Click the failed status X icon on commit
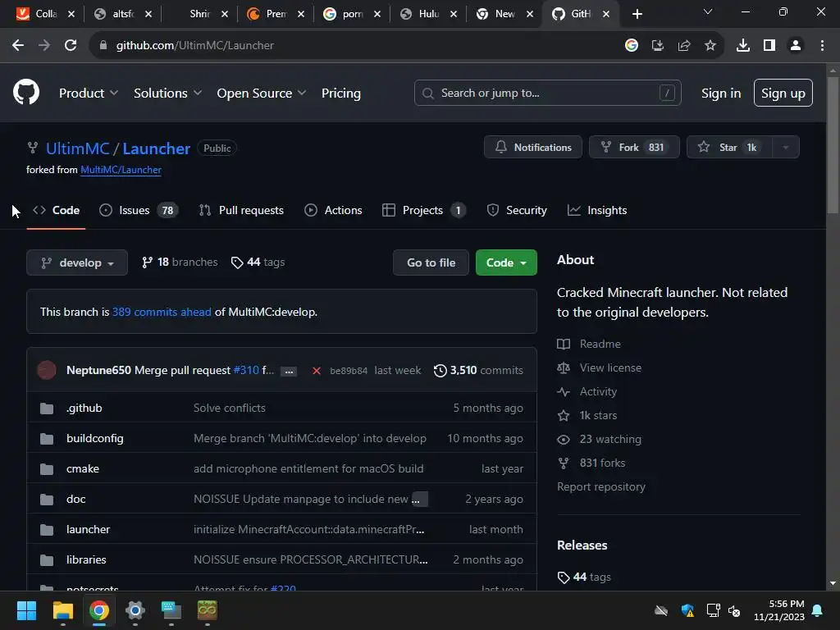The height and width of the screenshot is (630, 840). click(317, 371)
